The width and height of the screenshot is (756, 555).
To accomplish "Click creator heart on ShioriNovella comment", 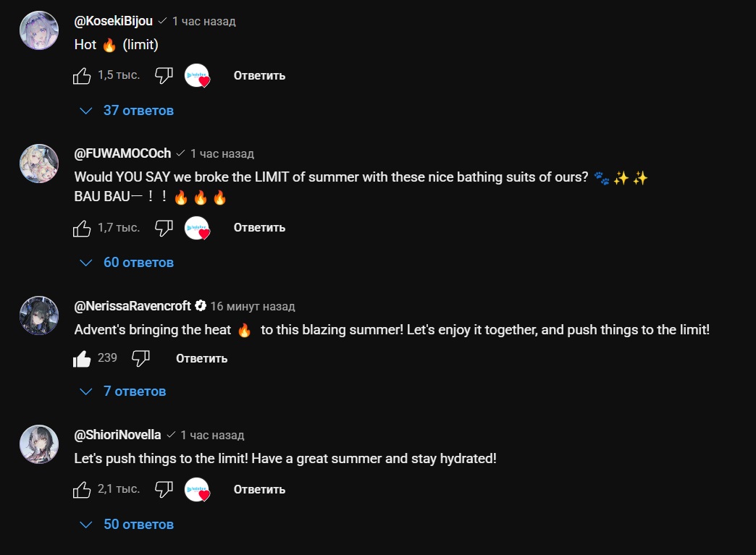I will click(197, 490).
